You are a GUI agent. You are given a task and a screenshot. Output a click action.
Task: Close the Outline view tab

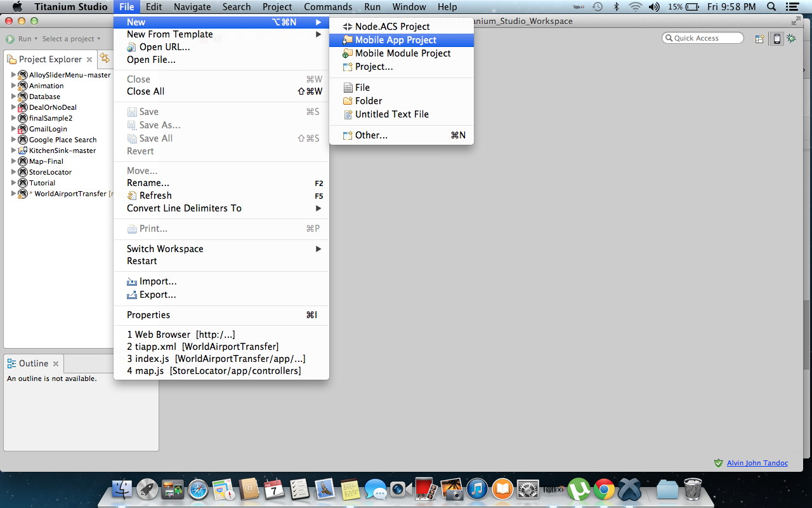click(x=56, y=364)
